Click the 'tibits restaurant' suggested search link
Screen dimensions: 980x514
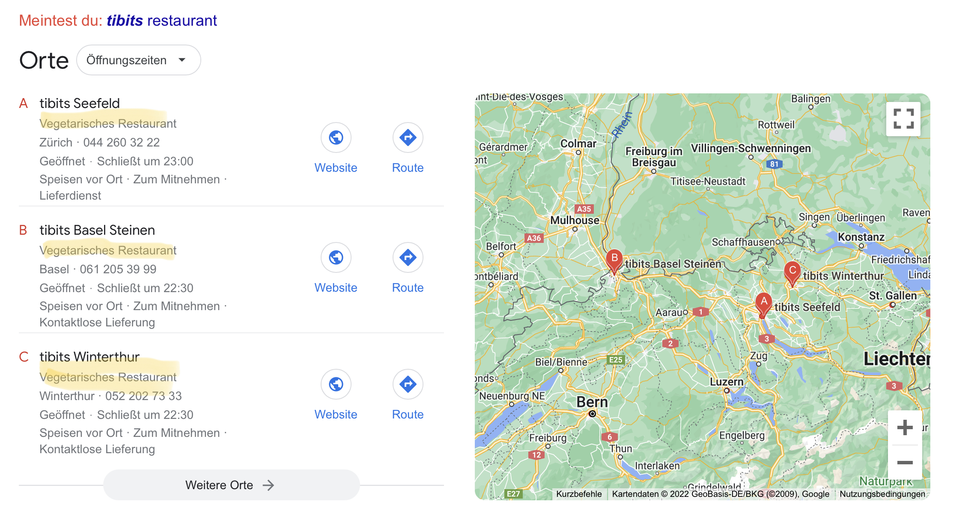pos(162,21)
